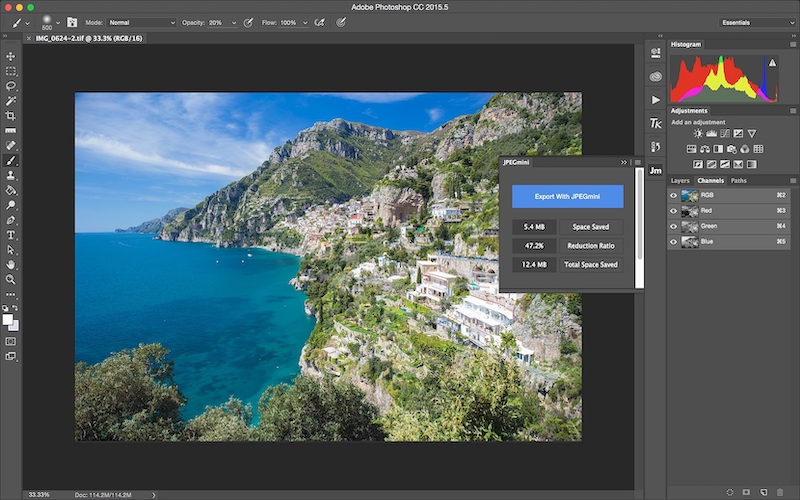
Task: Click the foreground color swatch
Action: pos(8,320)
